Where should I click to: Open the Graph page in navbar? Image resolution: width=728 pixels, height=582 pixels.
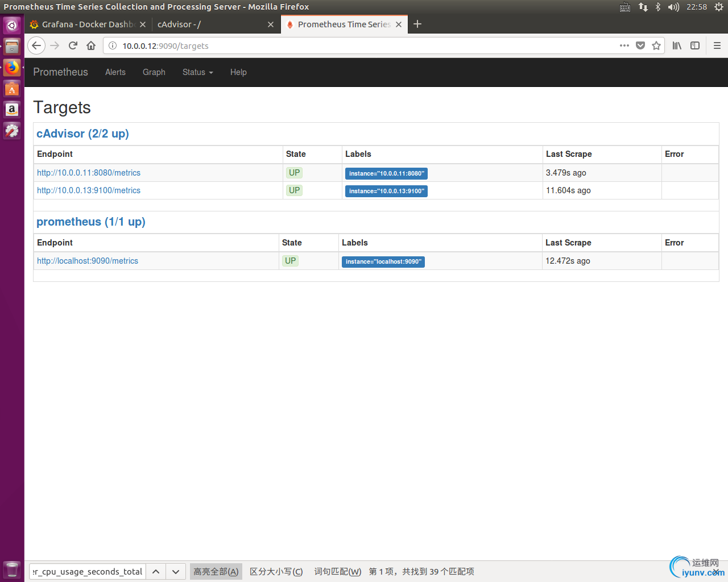154,72
